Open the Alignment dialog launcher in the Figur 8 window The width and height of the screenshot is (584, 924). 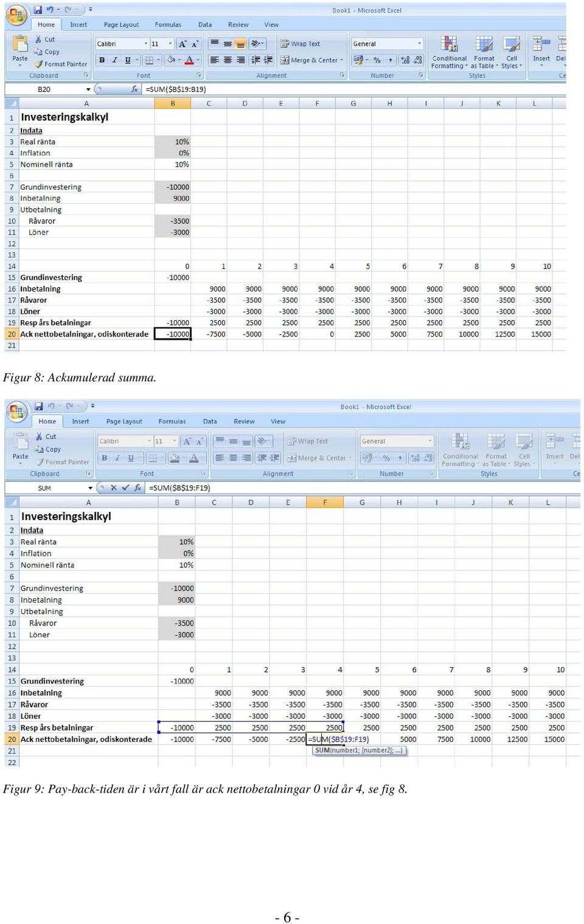coord(342,75)
